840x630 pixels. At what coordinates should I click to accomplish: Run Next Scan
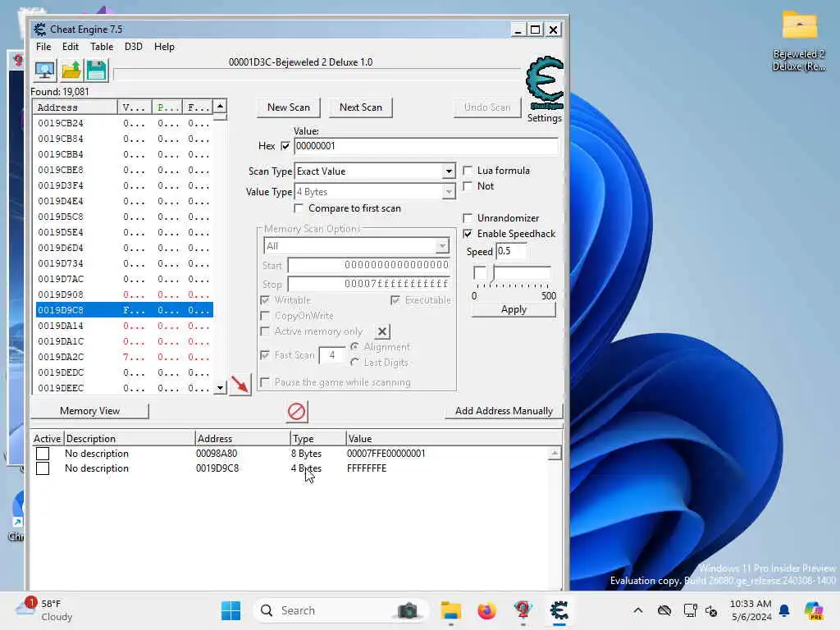[x=361, y=107]
